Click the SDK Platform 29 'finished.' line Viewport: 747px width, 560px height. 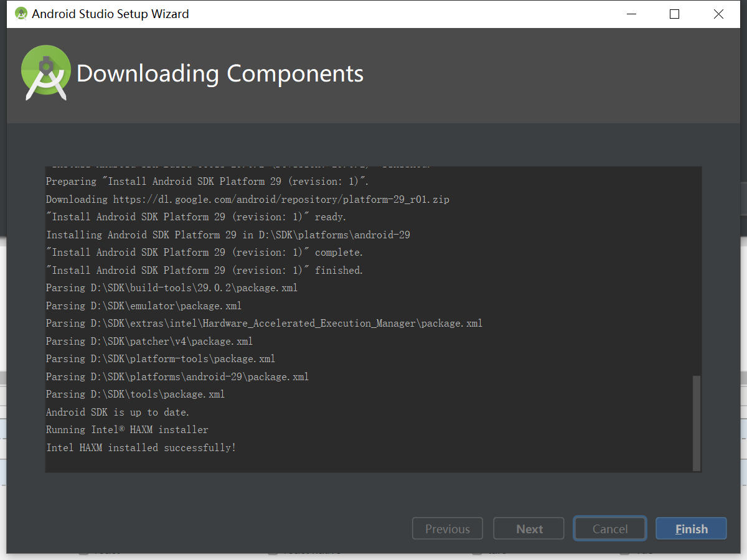204,270
